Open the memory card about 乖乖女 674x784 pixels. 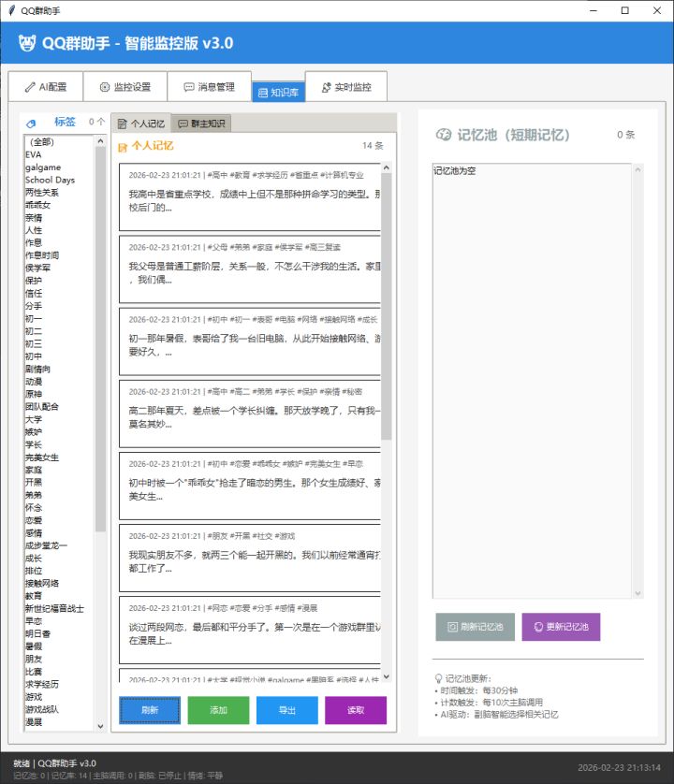250,486
